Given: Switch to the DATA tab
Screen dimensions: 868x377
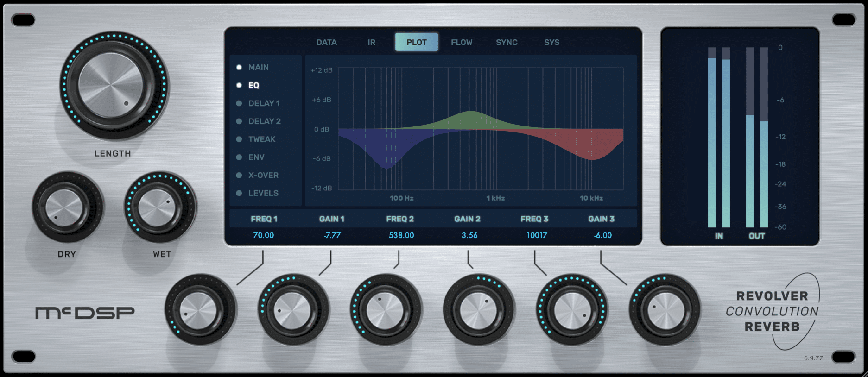Looking at the screenshot, I should 326,42.
